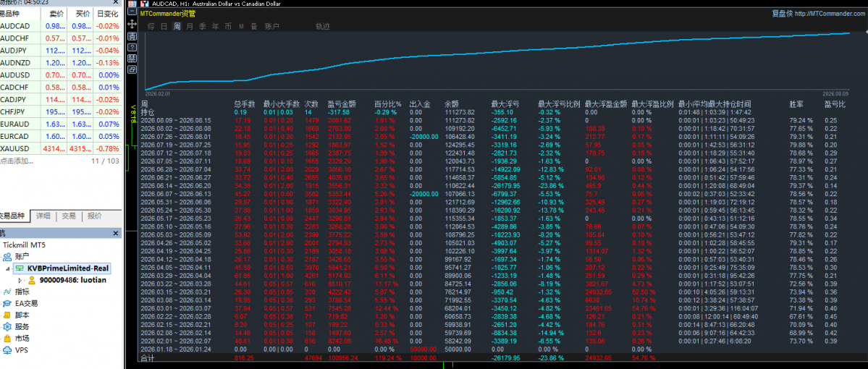Expand the 900009486: luotian account node
Image resolution: width=868 pixels, height=369 pixels.
click(20, 281)
